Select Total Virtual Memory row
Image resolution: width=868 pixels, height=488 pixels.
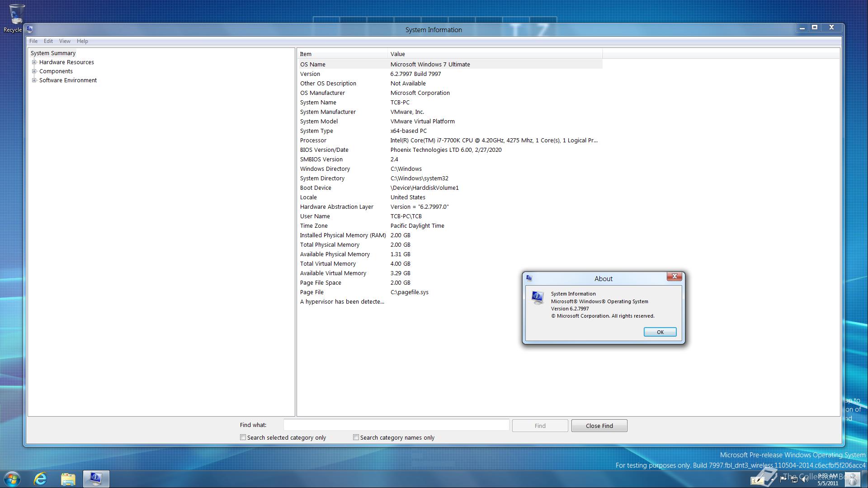tap(450, 264)
